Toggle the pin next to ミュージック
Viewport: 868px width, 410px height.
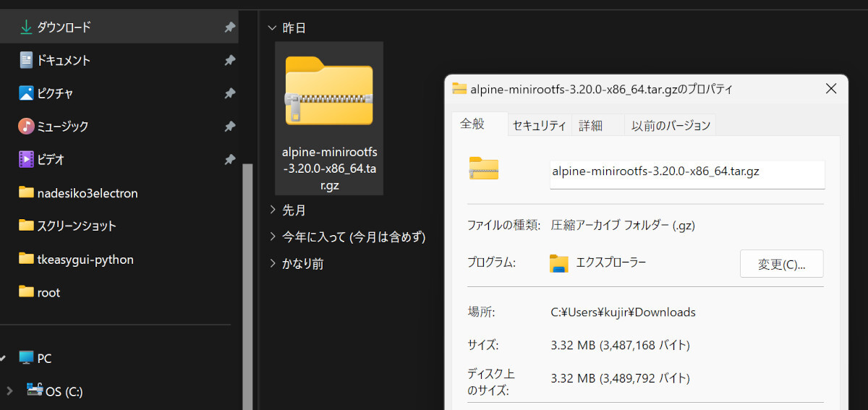(229, 127)
